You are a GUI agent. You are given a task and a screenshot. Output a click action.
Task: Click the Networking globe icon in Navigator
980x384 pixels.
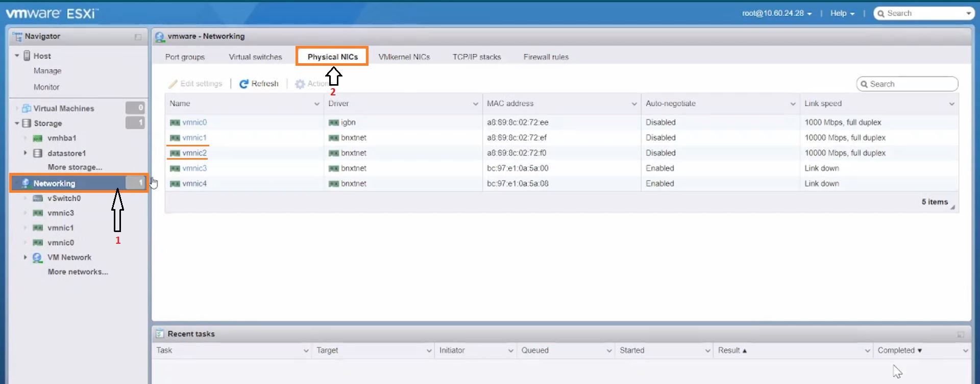26,183
